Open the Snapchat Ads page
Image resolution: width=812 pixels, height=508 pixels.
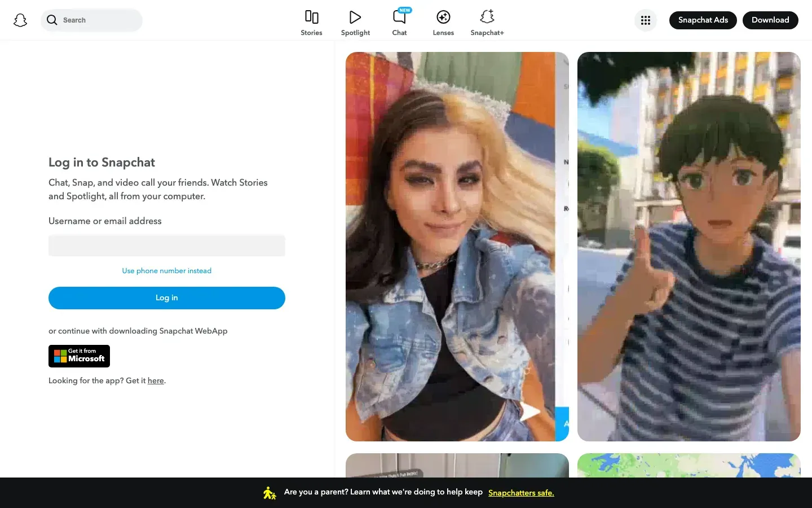[703, 20]
